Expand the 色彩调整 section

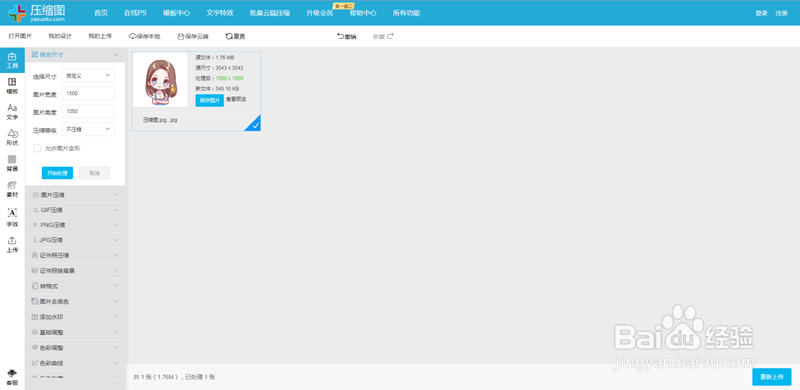click(x=75, y=348)
